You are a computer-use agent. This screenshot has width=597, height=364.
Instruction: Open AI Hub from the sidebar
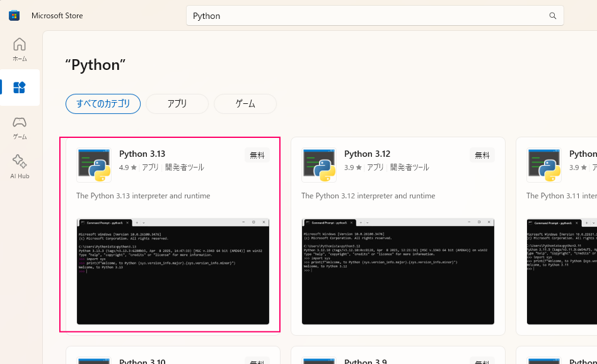pyautogui.click(x=20, y=166)
